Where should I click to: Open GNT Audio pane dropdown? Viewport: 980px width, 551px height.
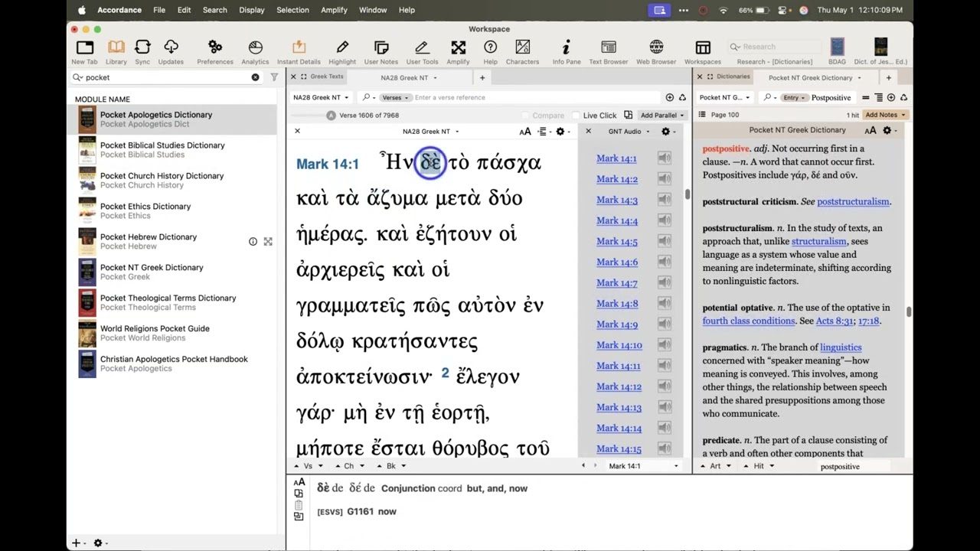pos(629,132)
